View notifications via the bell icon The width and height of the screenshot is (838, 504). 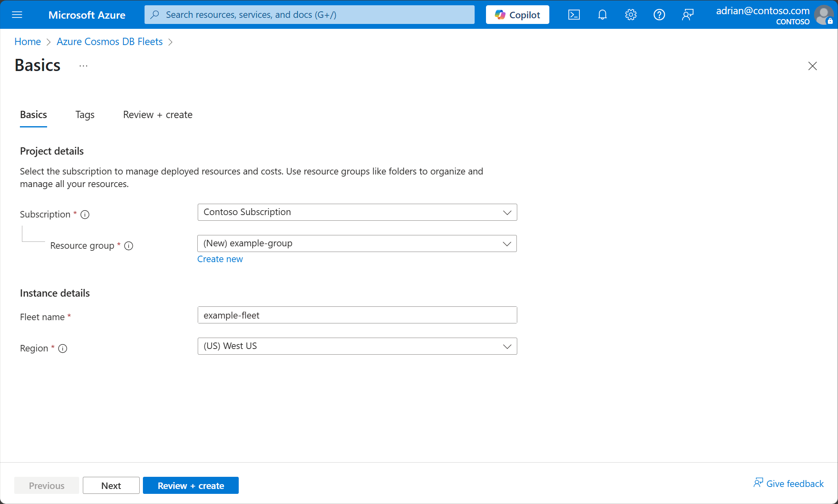click(603, 15)
